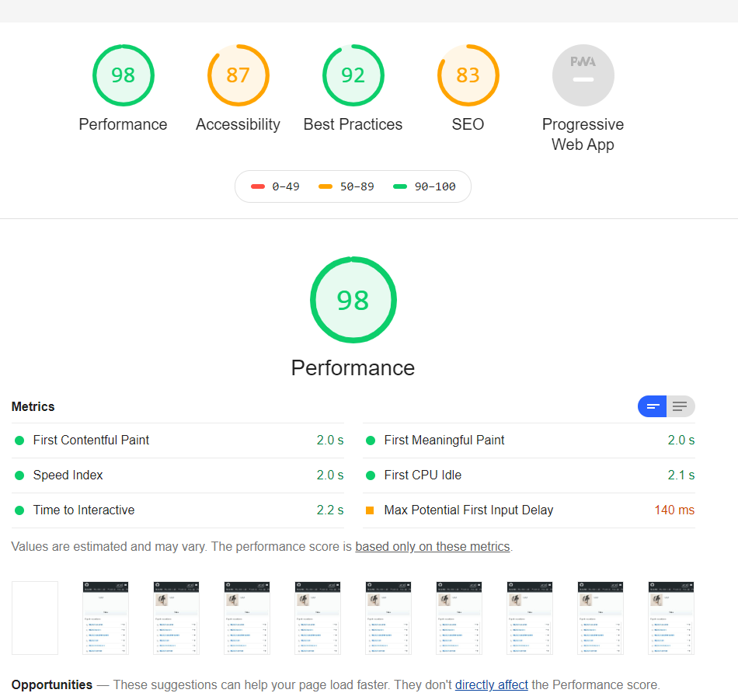Image resolution: width=738 pixels, height=700 pixels.
Task: Click the Progressive Web App PWA badge
Action: point(583,75)
